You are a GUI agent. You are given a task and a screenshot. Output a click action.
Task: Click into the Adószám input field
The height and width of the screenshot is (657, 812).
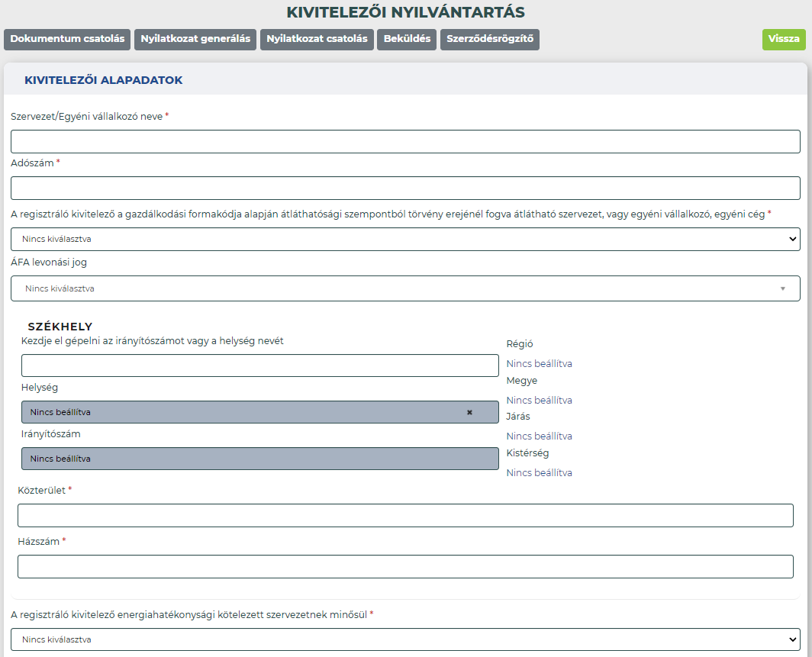click(x=405, y=188)
